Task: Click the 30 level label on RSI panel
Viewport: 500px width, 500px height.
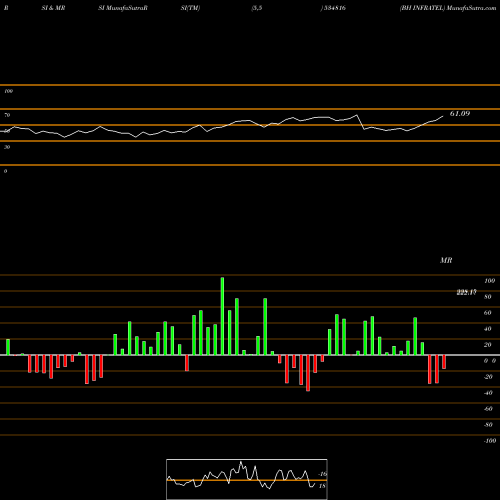Action: coord(7,147)
